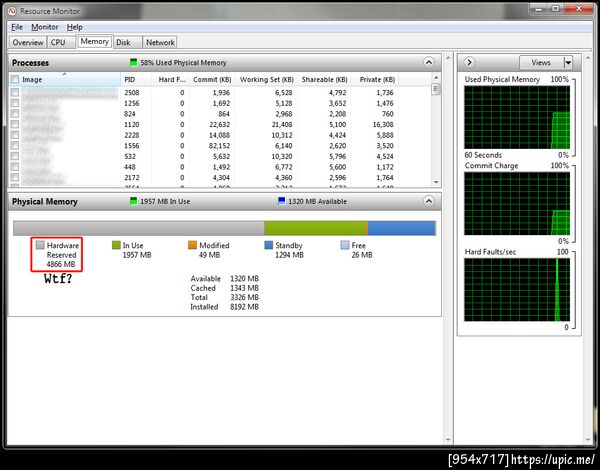Click the Used Physical Memory graph

pyautogui.click(x=517, y=117)
